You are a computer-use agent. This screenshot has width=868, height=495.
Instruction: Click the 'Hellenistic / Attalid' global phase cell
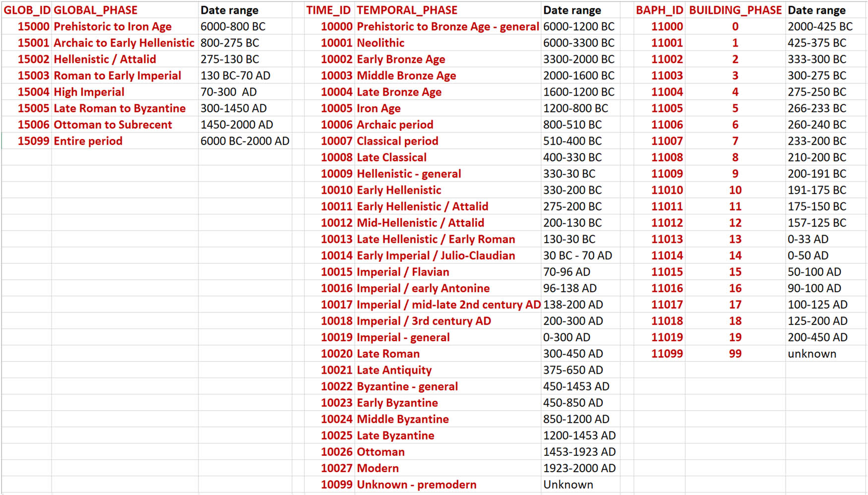click(105, 59)
